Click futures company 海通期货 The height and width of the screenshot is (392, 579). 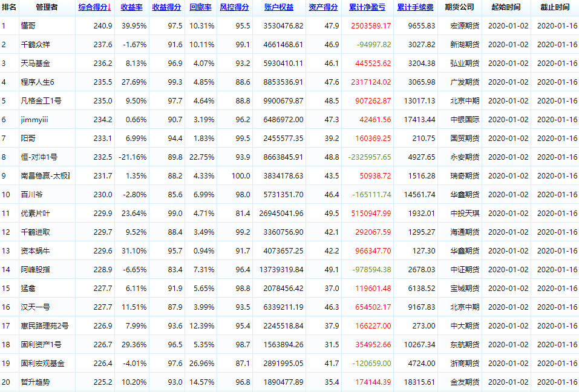click(x=465, y=232)
